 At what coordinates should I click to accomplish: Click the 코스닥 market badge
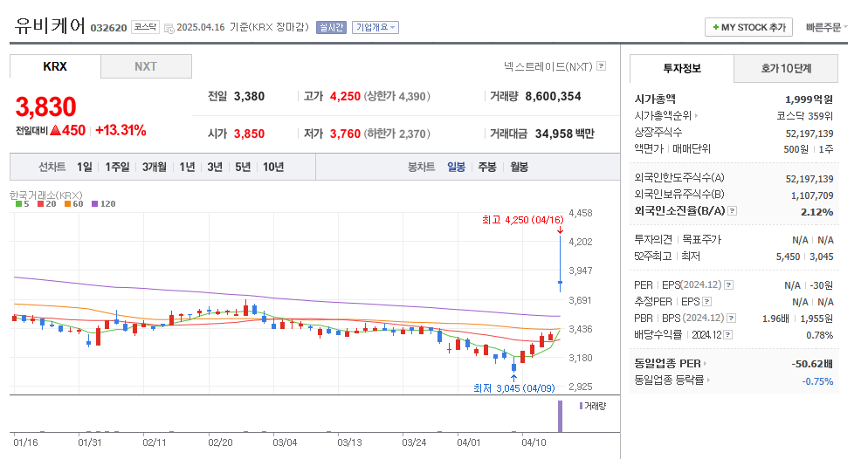[146, 27]
